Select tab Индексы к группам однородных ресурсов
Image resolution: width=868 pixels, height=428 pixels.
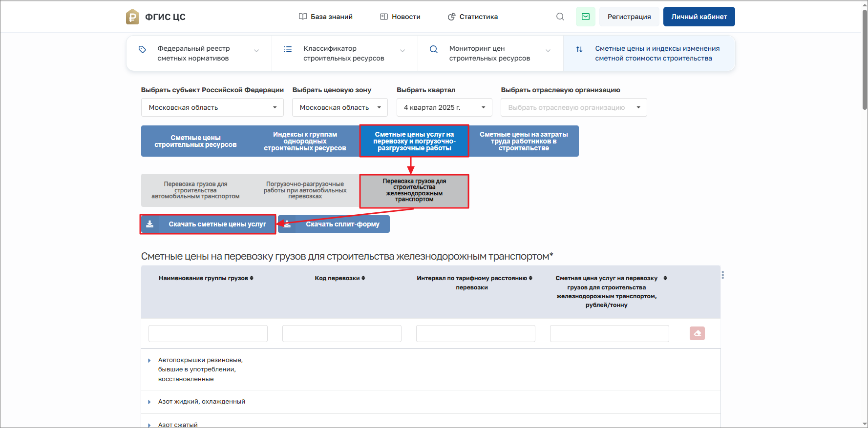pos(305,141)
